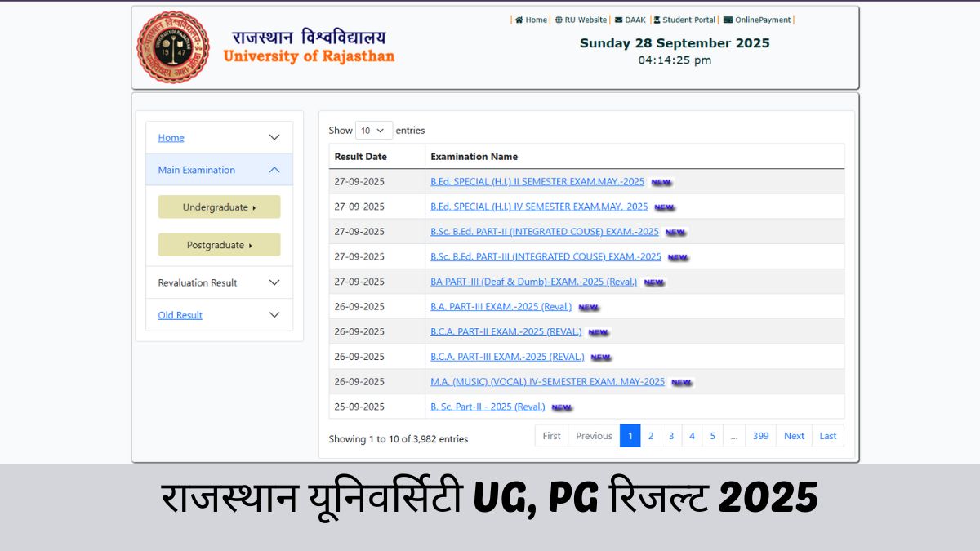
Task: Click NEW badge beside B.Sc. B.Ed. PART-III
Action: click(x=678, y=257)
